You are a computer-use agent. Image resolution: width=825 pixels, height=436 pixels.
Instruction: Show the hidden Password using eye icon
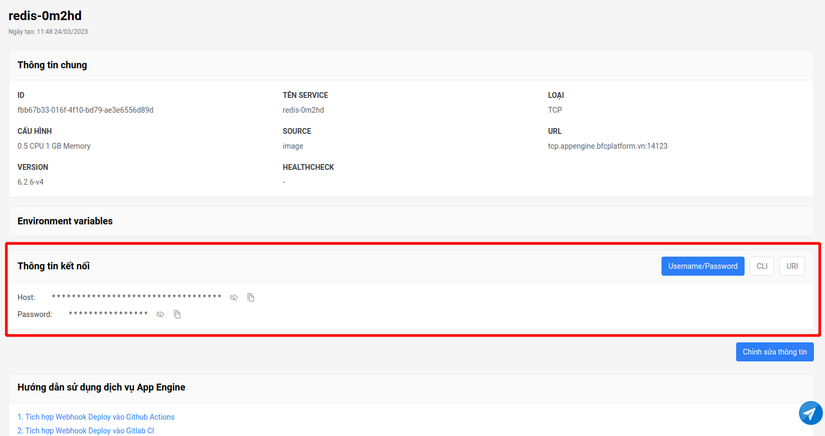point(160,315)
